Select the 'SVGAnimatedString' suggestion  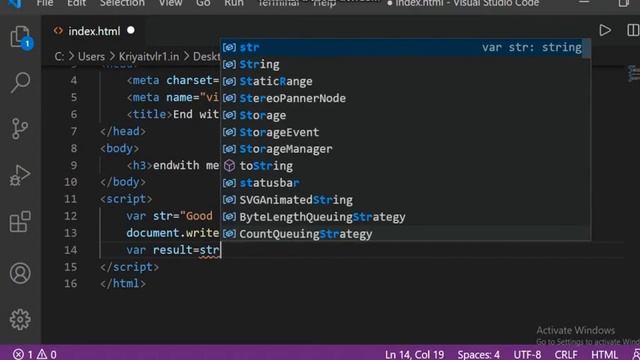pyautogui.click(x=402, y=200)
